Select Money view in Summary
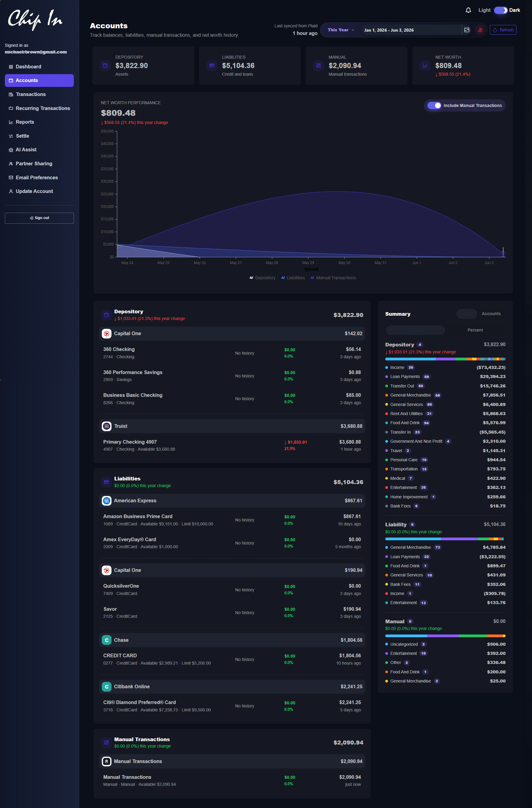 click(x=467, y=314)
